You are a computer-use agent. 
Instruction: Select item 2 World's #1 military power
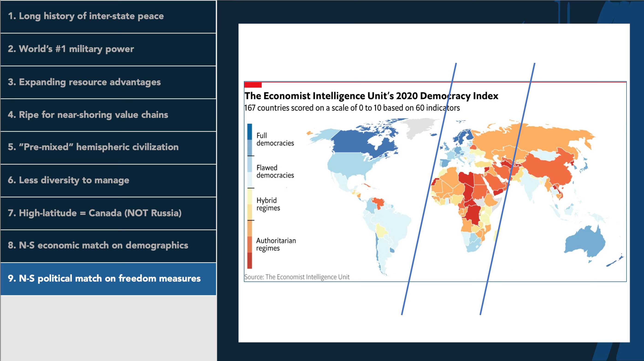108,49
